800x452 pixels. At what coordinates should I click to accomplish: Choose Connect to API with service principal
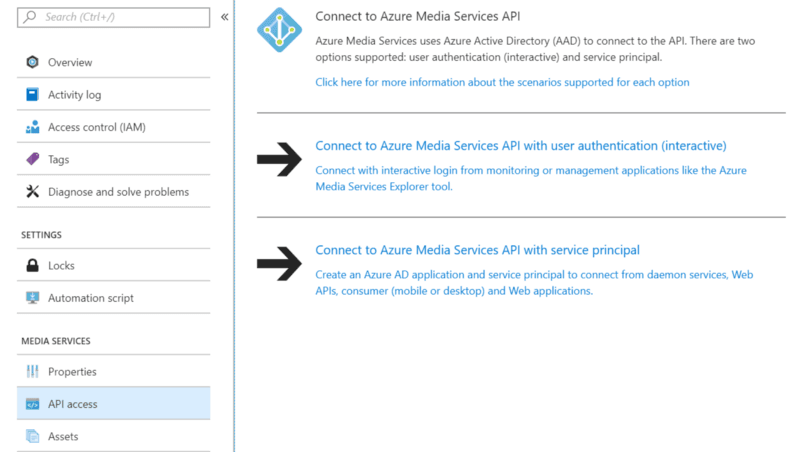477,250
